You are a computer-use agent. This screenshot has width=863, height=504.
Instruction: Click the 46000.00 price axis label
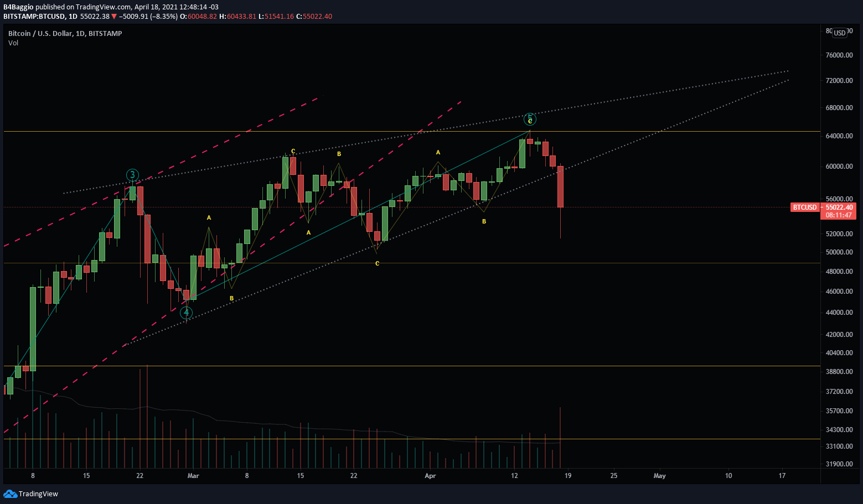click(839, 292)
